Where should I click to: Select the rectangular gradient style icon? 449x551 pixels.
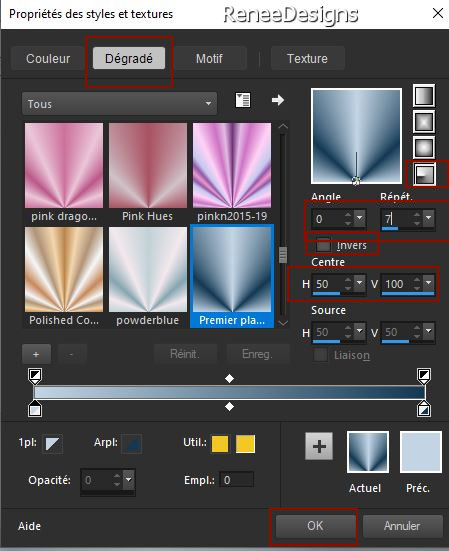click(x=424, y=122)
